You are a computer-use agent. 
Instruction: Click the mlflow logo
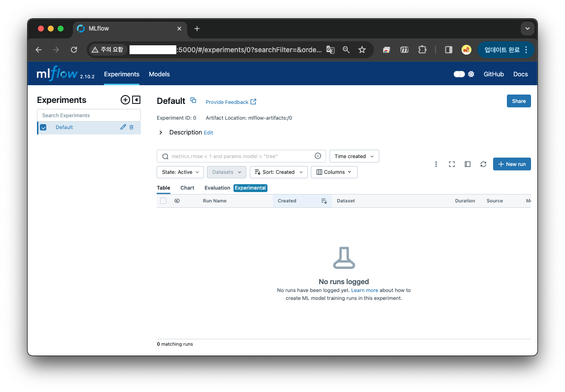point(57,73)
